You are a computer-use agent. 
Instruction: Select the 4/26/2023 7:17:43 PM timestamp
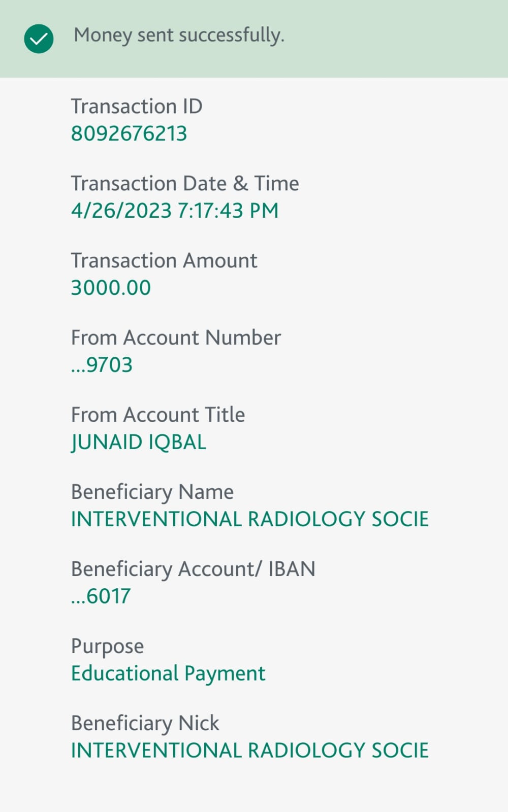[175, 211]
